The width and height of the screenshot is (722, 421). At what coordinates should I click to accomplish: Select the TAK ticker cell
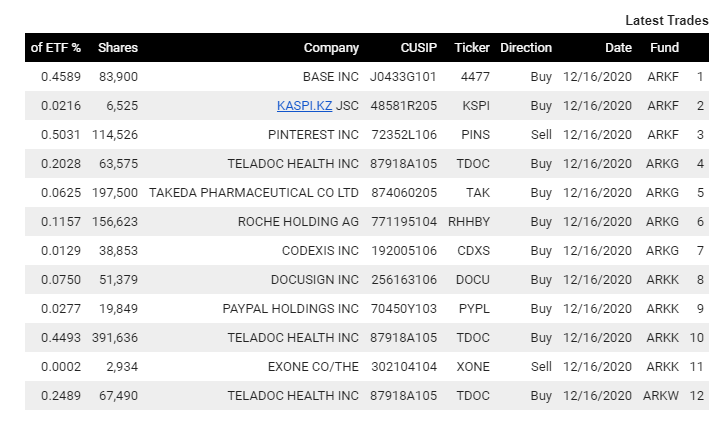point(478,193)
